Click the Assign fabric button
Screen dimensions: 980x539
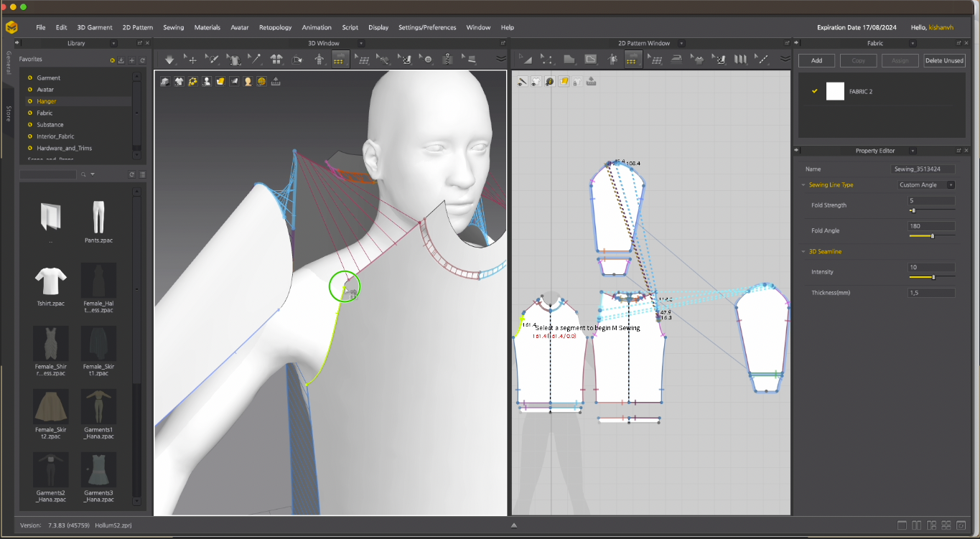[x=900, y=60]
